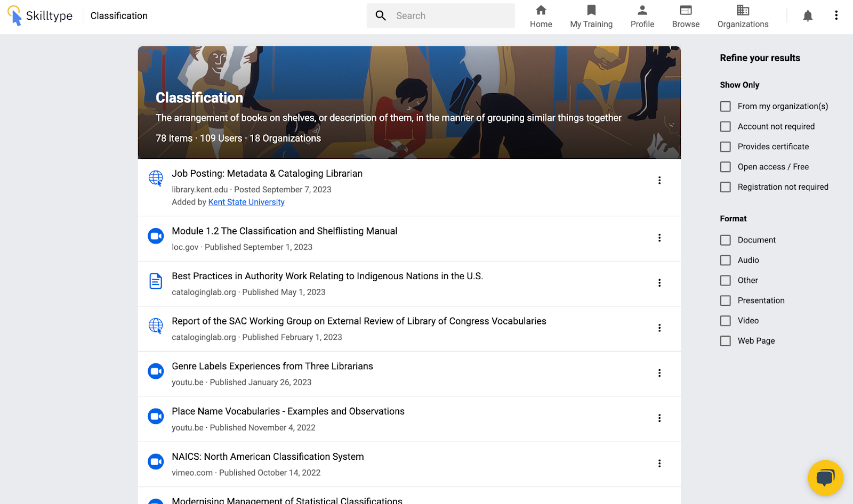Click the video icon beside NAICS item
Screen dimensions: 853x504
click(156, 461)
